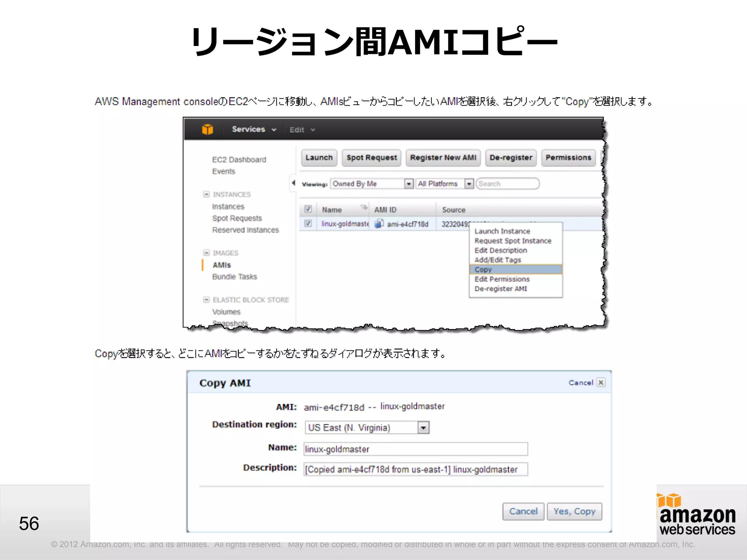Open the All Platforms dropdown
747x560 pixels.
445,184
